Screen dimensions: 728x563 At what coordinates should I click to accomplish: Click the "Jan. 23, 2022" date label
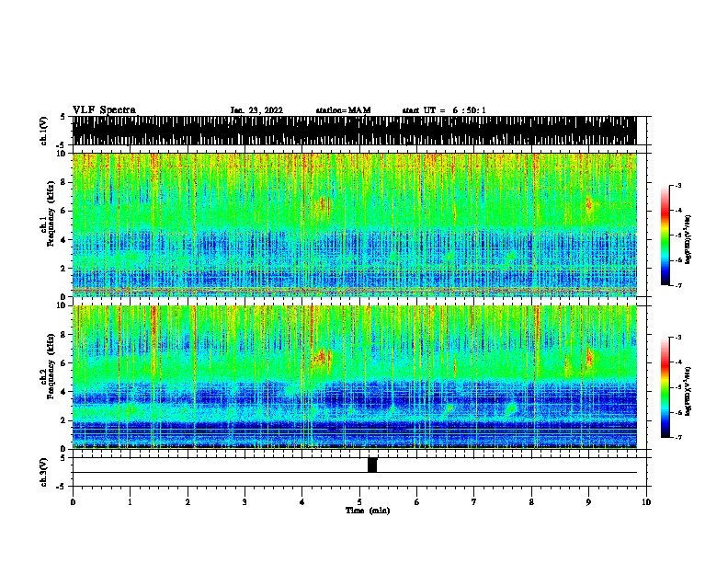tap(256, 110)
